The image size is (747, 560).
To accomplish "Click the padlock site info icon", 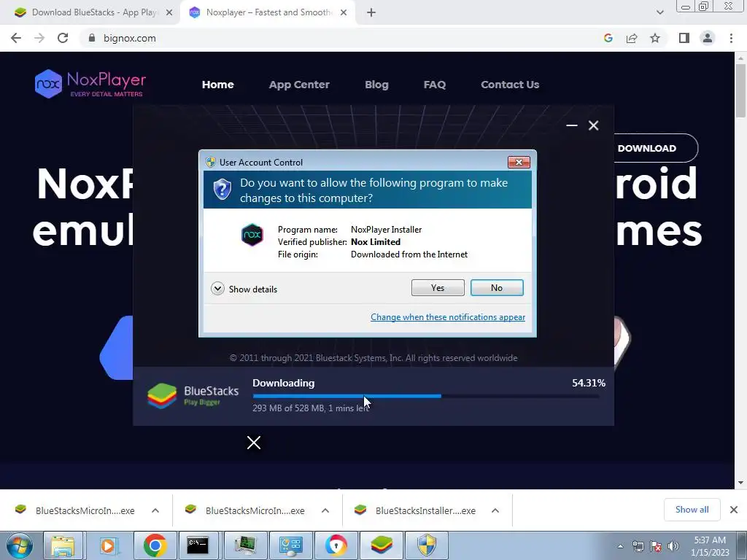I will coord(91,38).
